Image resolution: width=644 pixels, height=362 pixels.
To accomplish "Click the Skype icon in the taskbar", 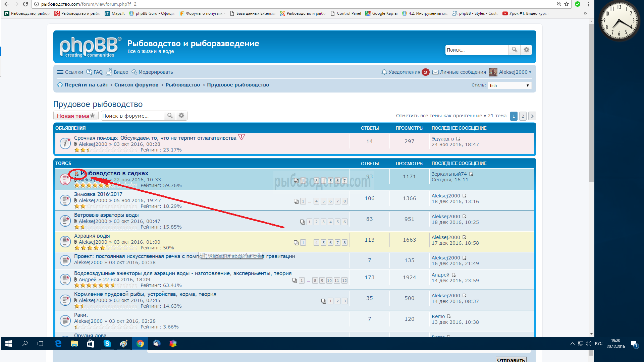I will pyautogui.click(x=107, y=344).
